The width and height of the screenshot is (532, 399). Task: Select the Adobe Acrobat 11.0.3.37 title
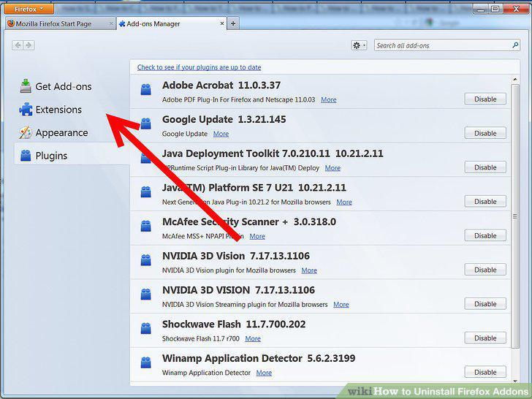[x=221, y=85]
